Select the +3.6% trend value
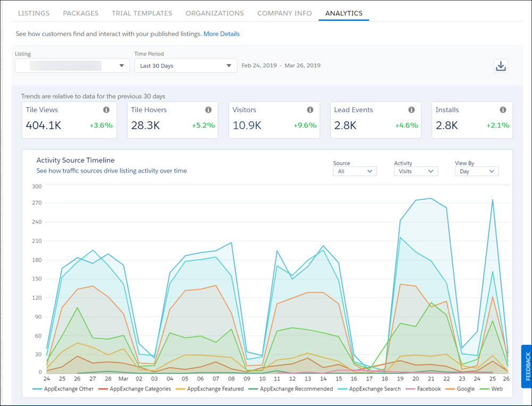 coord(101,125)
